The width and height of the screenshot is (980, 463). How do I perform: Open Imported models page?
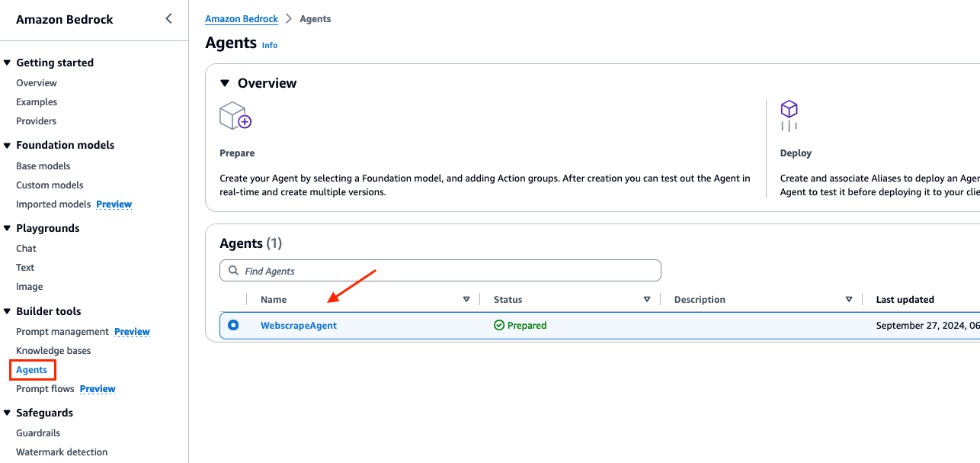[53, 204]
